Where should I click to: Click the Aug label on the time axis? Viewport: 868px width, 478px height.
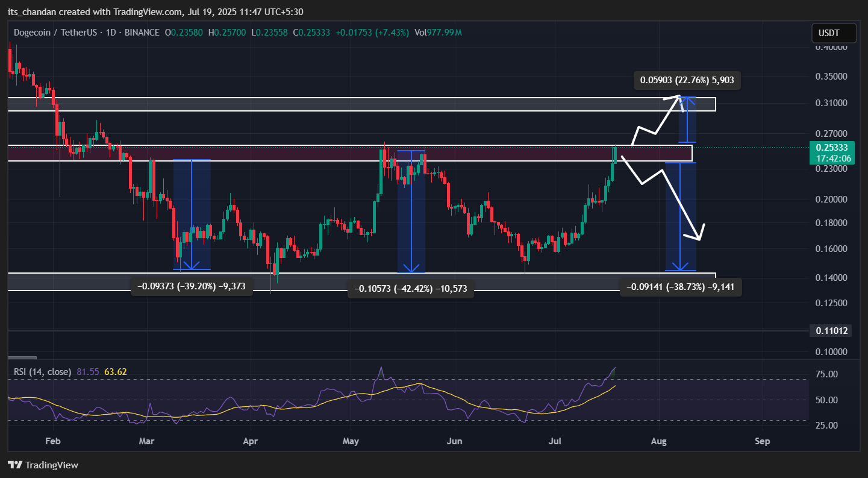click(659, 441)
